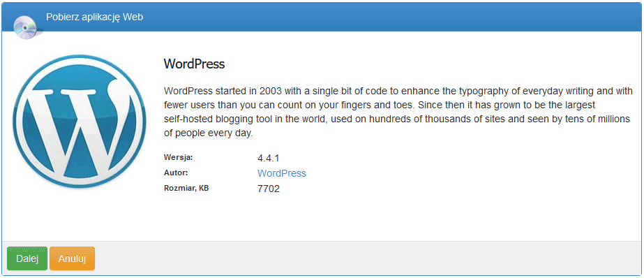Click the WordPress application title heading
The height and width of the screenshot is (278, 644).
pos(194,64)
